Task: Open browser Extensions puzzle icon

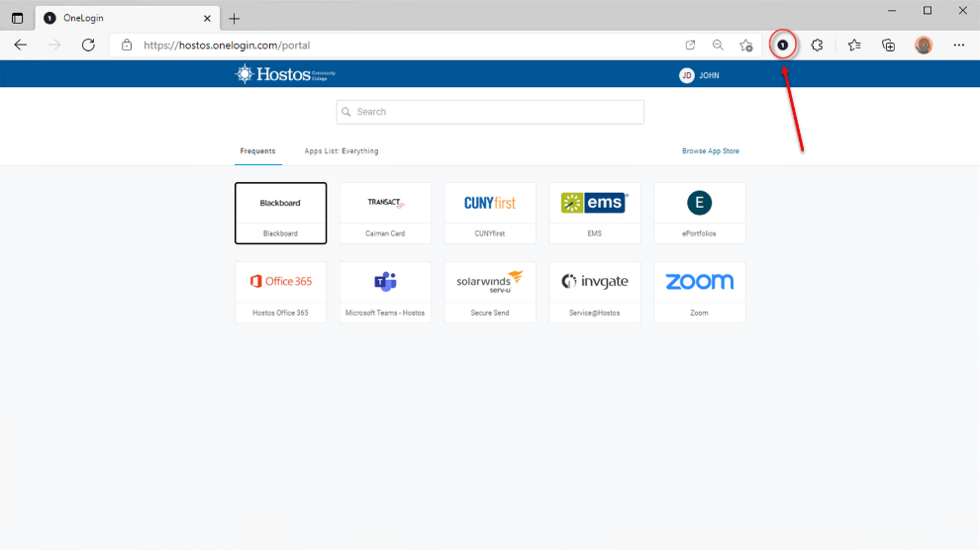Action: (x=817, y=46)
